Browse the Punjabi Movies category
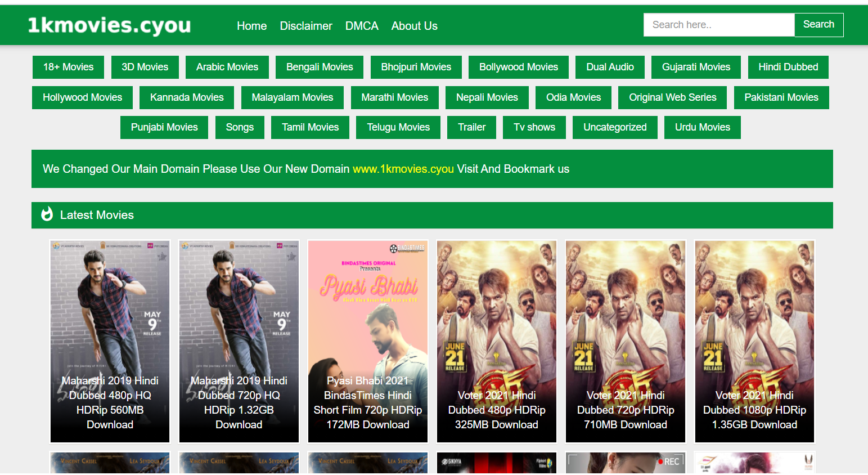 [x=164, y=127]
